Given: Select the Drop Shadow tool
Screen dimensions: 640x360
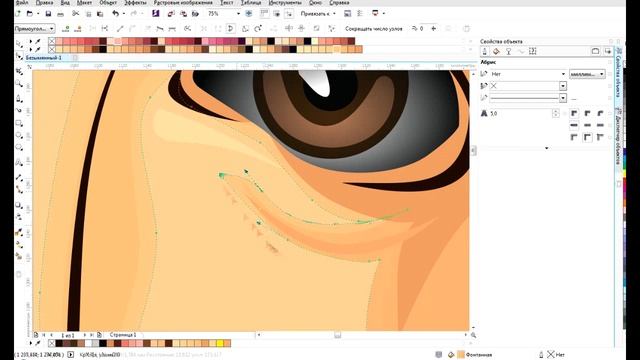Looking at the screenshot, I should (x=19, y=205).
